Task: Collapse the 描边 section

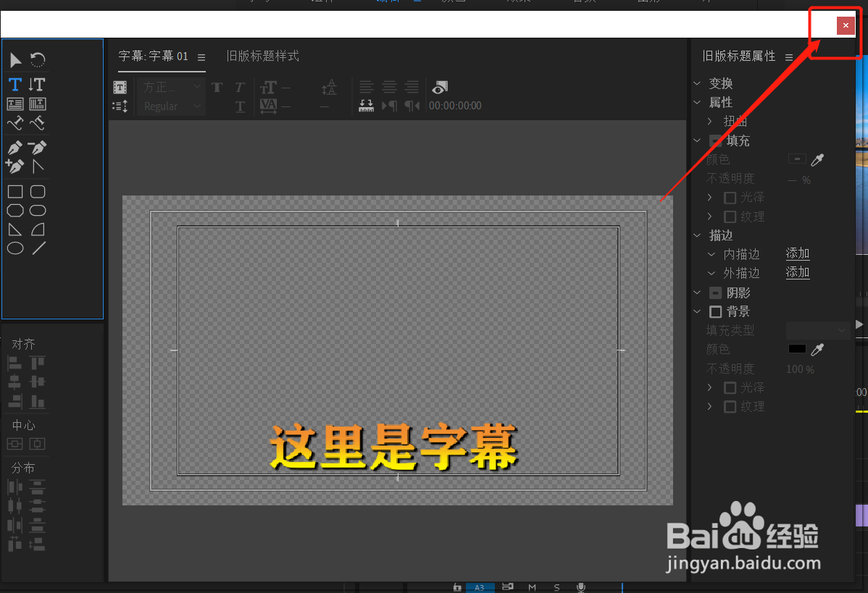Action: [698, 235]
